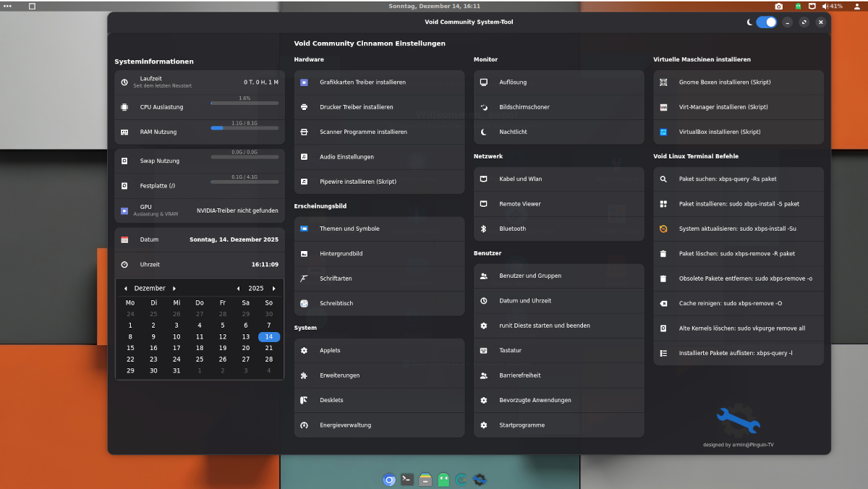The height and width of the screenshot is (489, 868).
Task: Click the Bluetooth icon in the Netzwerk section
Action: click(484, 229)
